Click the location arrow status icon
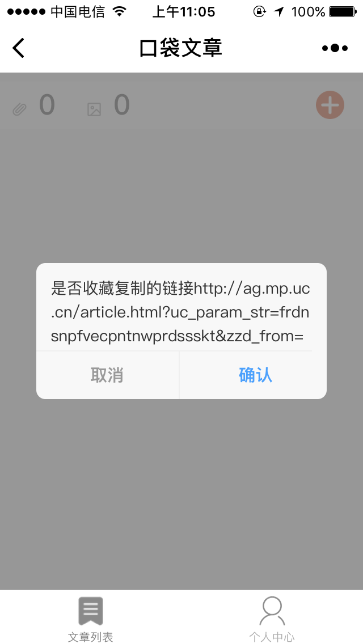 pos(280,11)
